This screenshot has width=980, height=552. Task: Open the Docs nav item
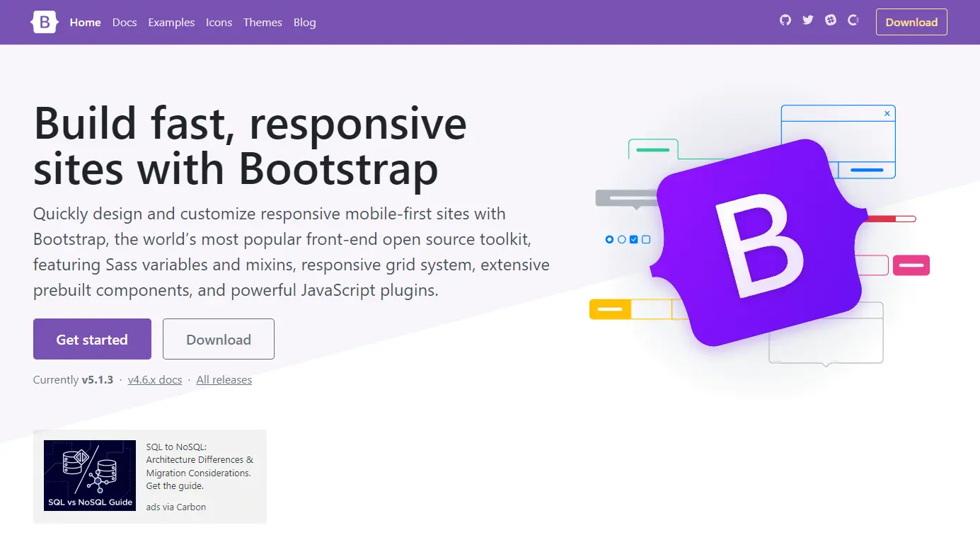pos(125,22)
